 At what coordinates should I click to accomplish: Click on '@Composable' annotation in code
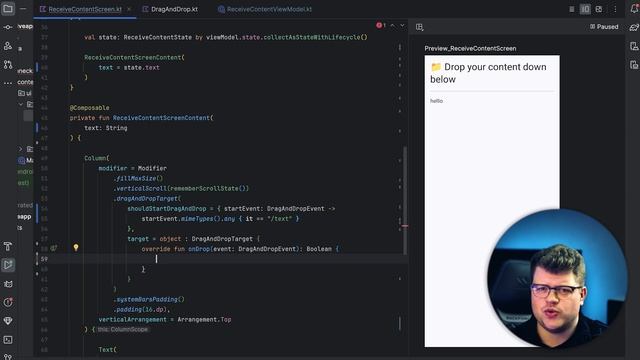pyautogui.click(x=89, y=108)
